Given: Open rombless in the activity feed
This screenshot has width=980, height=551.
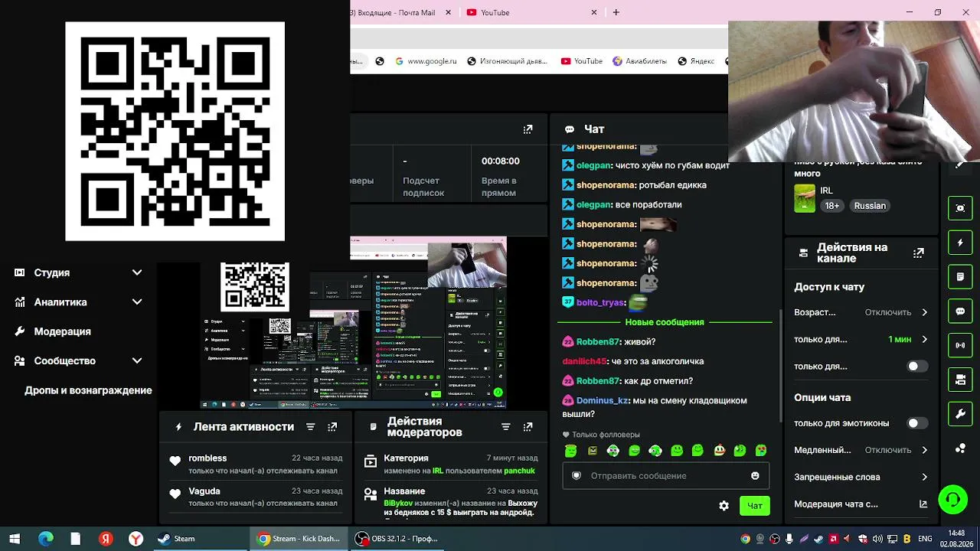Looking at the screenshot, I should tap(207, 458).
